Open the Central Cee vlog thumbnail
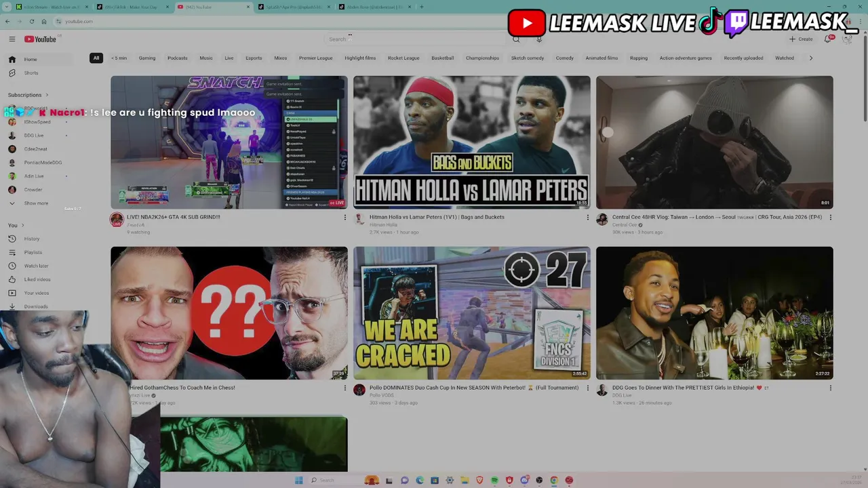Screen dimensions: 868x488 [x=715, y=142]
